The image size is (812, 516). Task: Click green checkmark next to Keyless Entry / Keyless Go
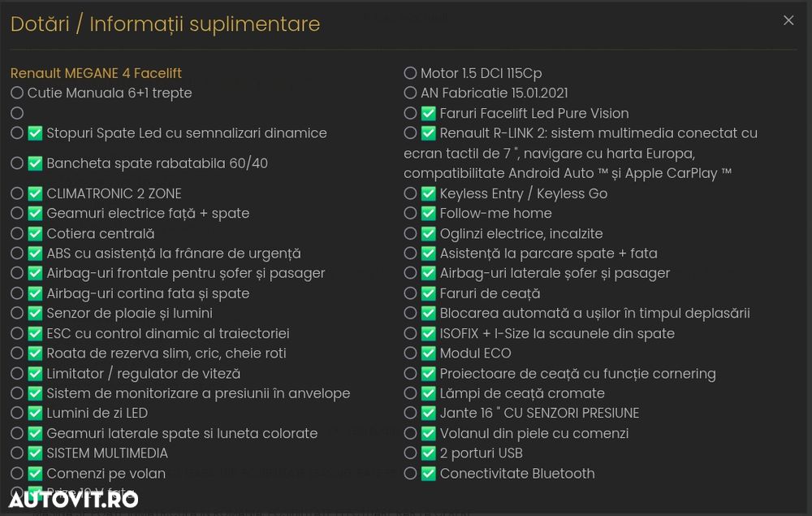(x=428, y=193)
